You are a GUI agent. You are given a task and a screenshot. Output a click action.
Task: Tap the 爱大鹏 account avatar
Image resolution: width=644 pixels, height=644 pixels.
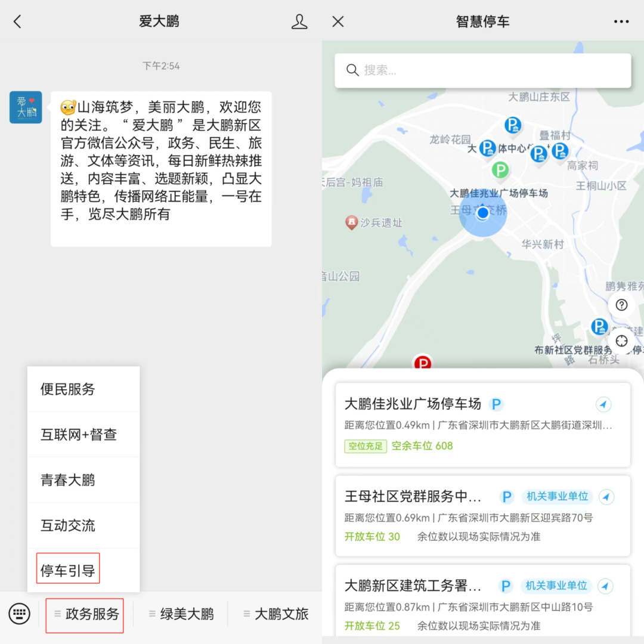(x=26, y=107)
